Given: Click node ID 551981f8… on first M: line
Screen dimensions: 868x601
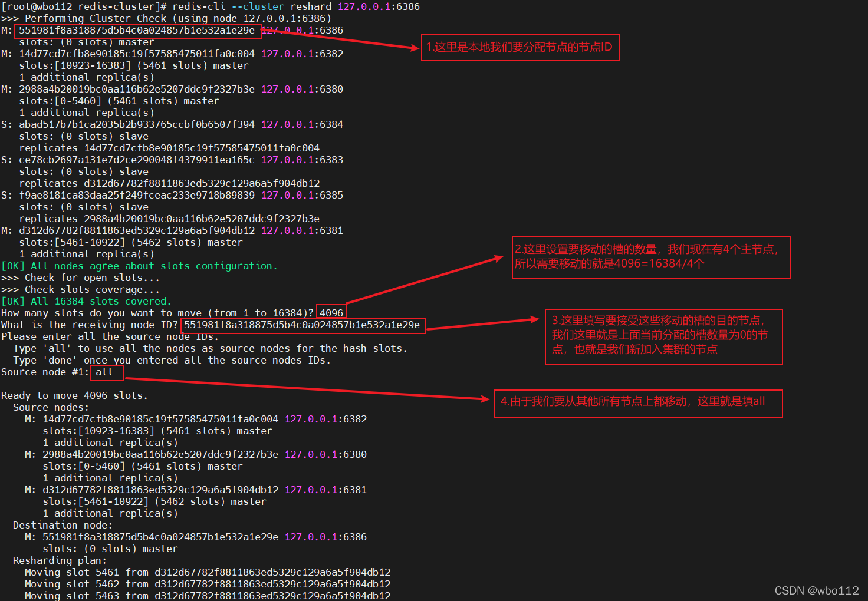Looking at the screenshot, I should 137,30.
